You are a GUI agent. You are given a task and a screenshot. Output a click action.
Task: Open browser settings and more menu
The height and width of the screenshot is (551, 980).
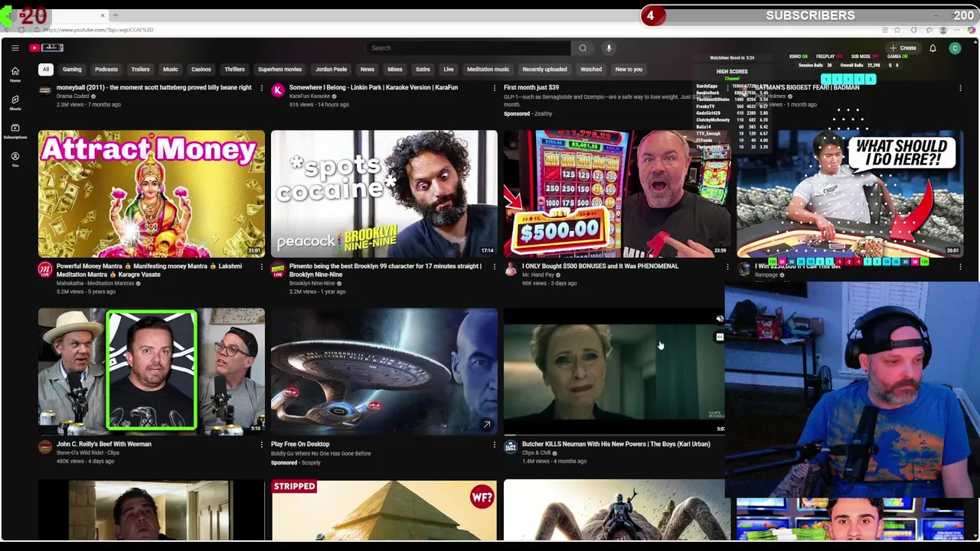[x=958, y=30]
